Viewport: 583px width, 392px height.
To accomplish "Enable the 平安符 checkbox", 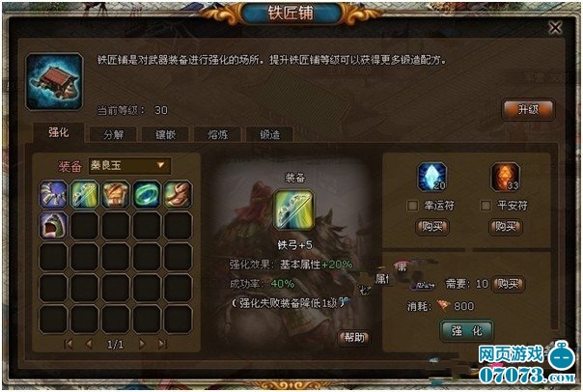I will [x=486, y=206].
